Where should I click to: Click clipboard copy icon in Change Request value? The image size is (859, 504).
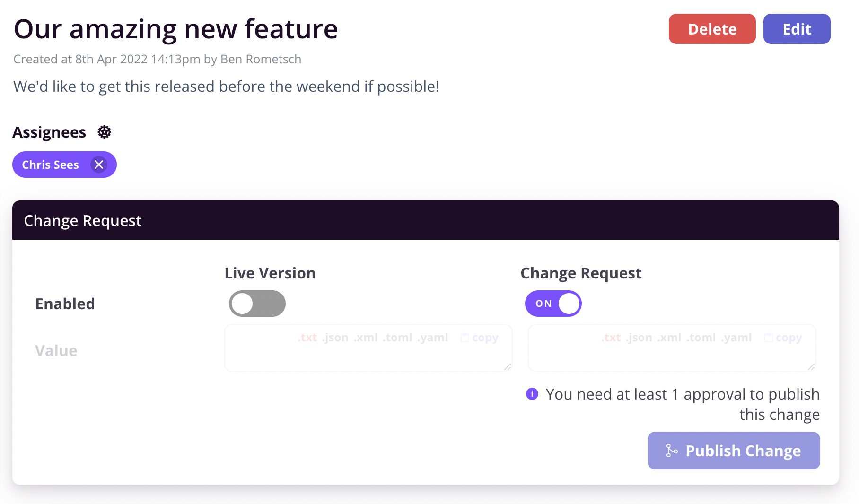(x=769, y=338)
